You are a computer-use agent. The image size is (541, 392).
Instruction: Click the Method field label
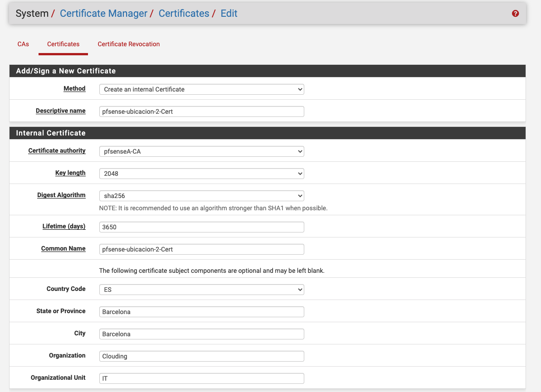click(74, 89)
